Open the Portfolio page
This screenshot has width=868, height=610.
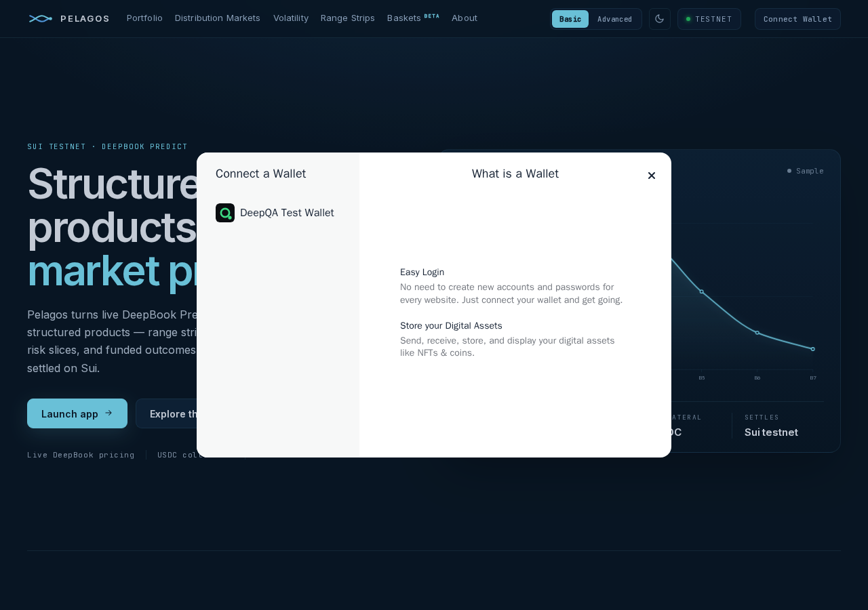144,18
